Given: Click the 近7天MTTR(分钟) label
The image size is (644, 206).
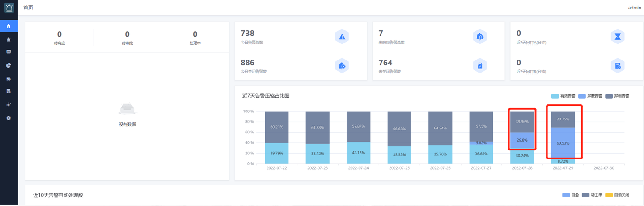Looking at the screenshot, I should coord(531,72).
